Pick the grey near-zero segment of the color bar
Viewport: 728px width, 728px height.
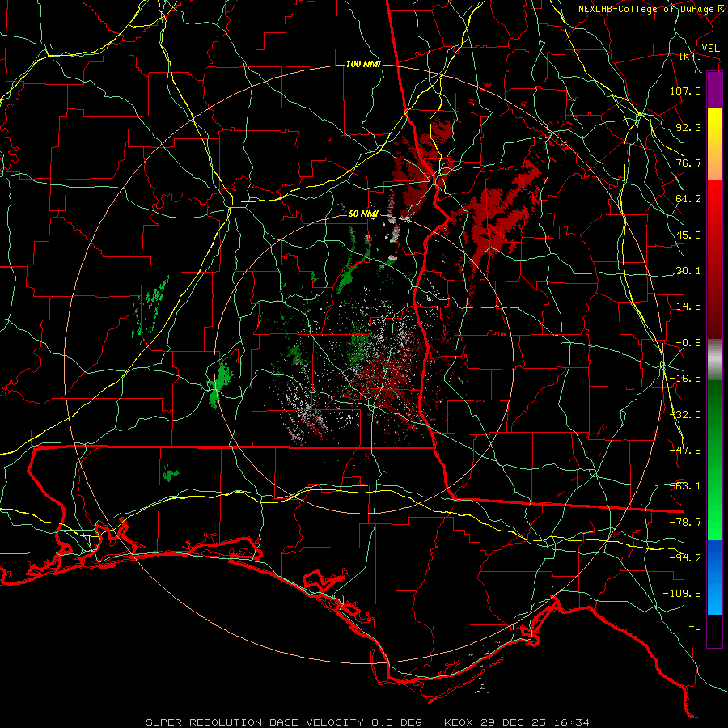(x=714, y=360)
